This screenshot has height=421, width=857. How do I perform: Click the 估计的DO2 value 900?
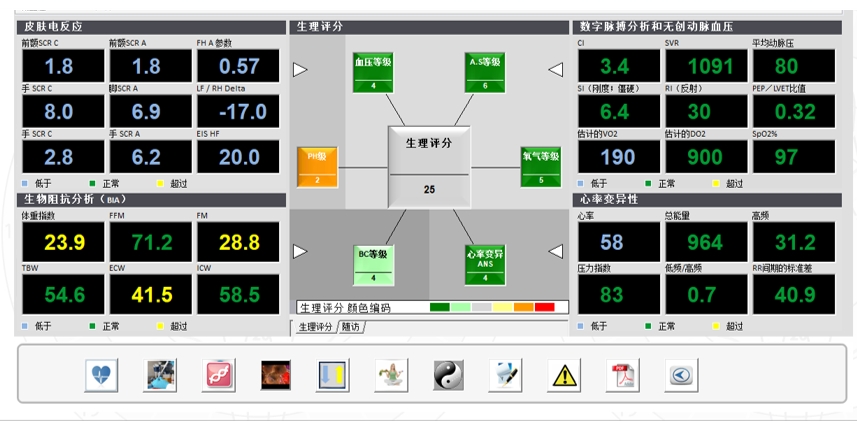coord(707,157)
